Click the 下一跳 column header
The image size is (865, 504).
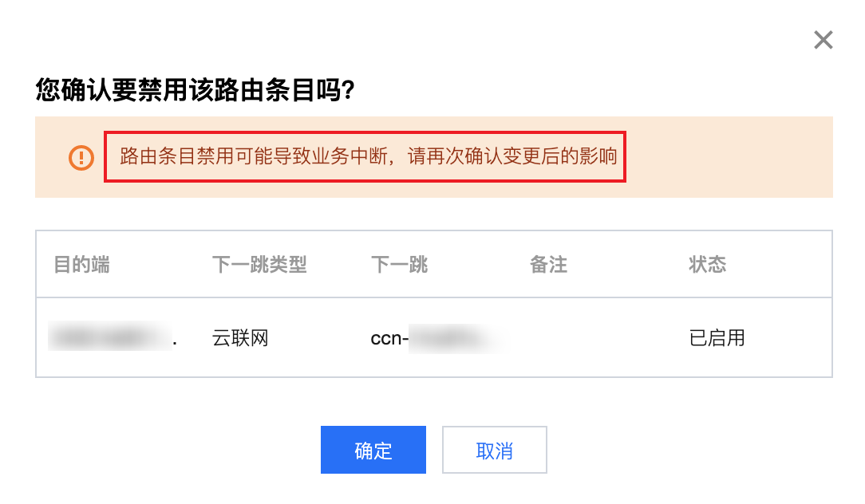tap(400, 265)
